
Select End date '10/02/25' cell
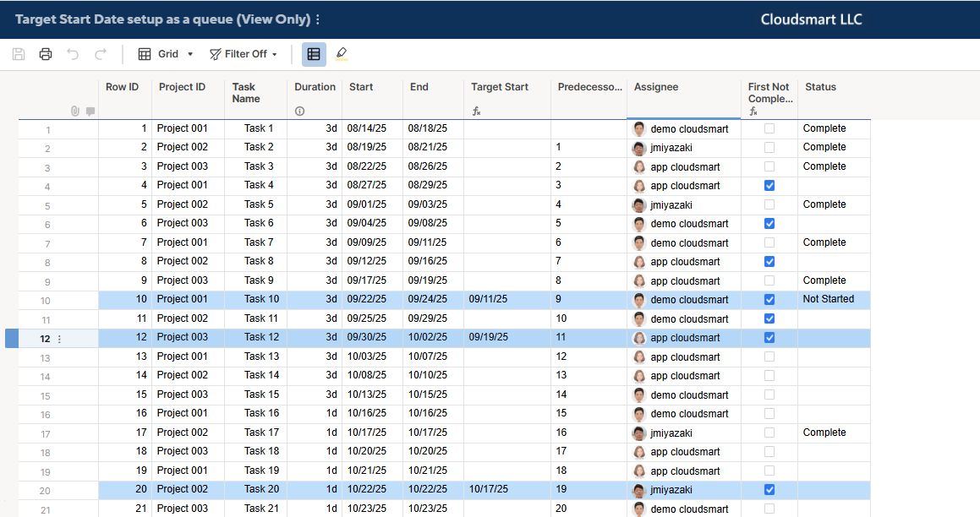click(x=433, y=338)
